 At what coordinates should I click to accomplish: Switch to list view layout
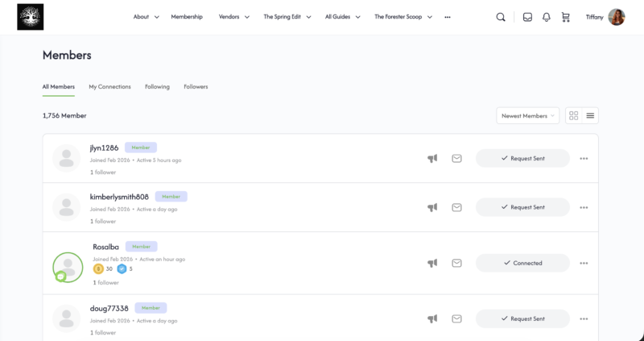click(590, 115)
